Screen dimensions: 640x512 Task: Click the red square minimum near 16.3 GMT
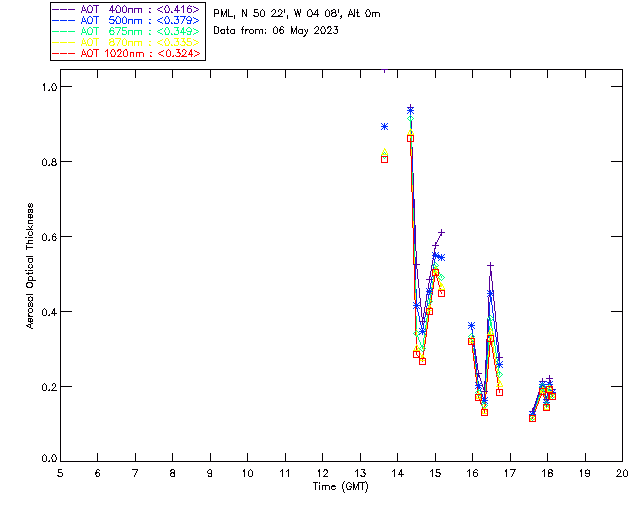pyautogui.click(x=484, y=412)
